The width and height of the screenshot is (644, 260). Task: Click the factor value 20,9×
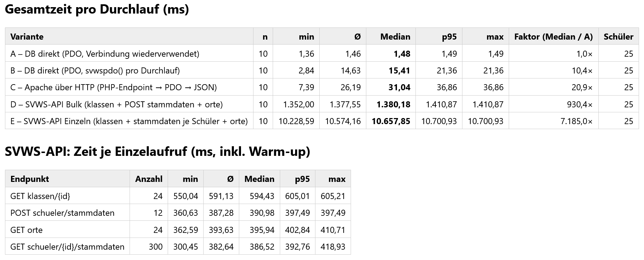point(582,87)
